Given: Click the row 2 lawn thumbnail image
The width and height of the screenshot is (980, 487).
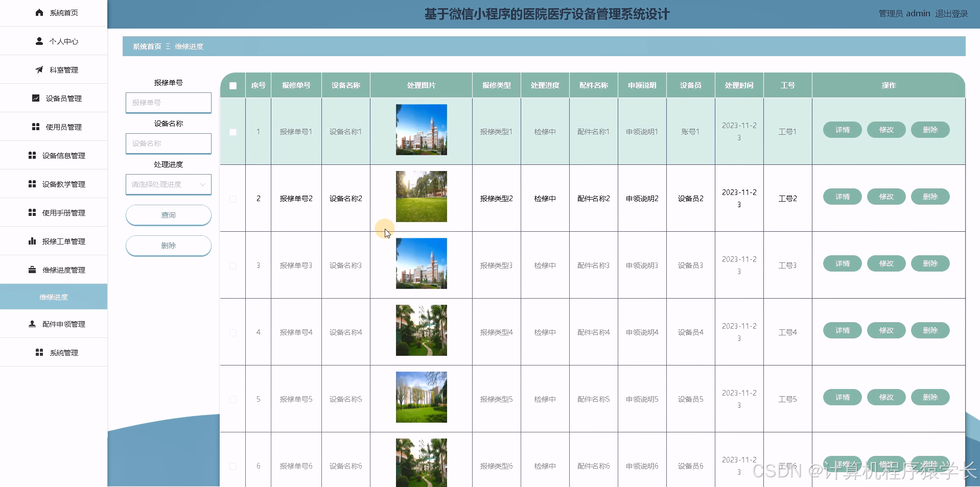Looking at the screenshot, I should coord(421,197).
